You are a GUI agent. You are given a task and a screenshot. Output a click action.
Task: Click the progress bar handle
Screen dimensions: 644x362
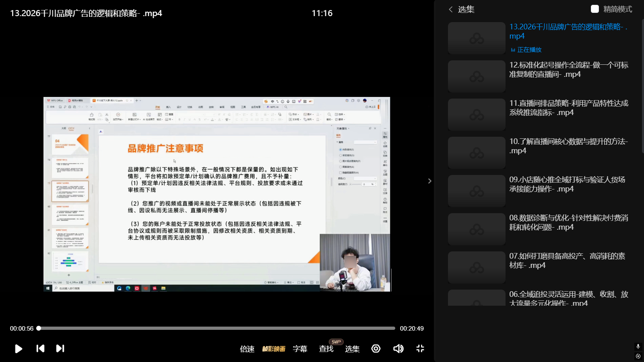(39, 328)
